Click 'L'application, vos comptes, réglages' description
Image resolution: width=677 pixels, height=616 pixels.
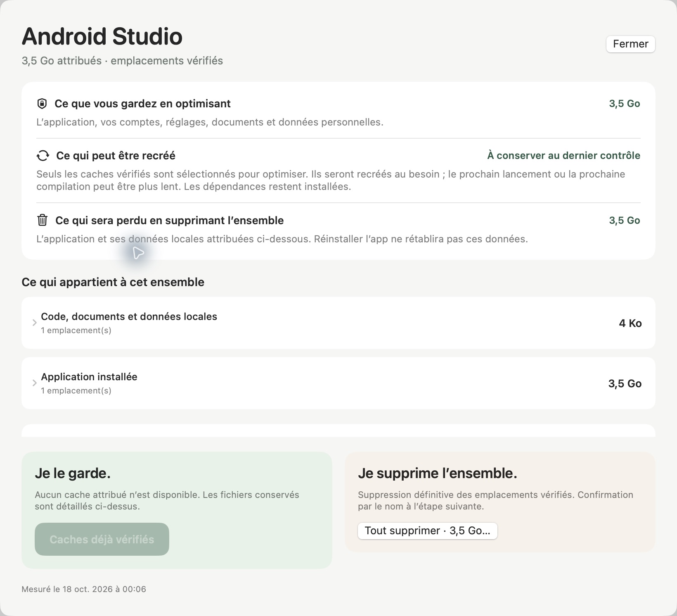(210, 122)
